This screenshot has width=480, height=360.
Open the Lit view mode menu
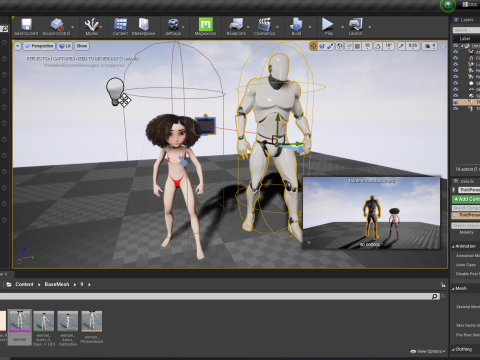point(65,46)
